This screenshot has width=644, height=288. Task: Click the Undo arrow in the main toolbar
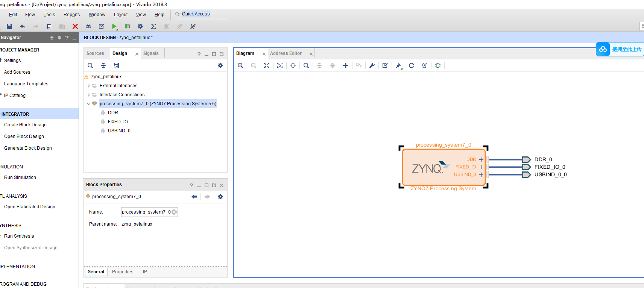23,26
